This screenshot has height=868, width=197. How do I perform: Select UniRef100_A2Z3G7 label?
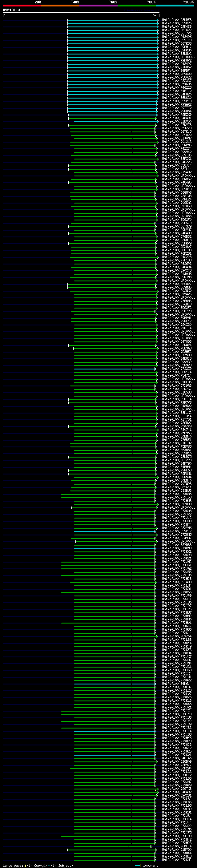(176, 81)
